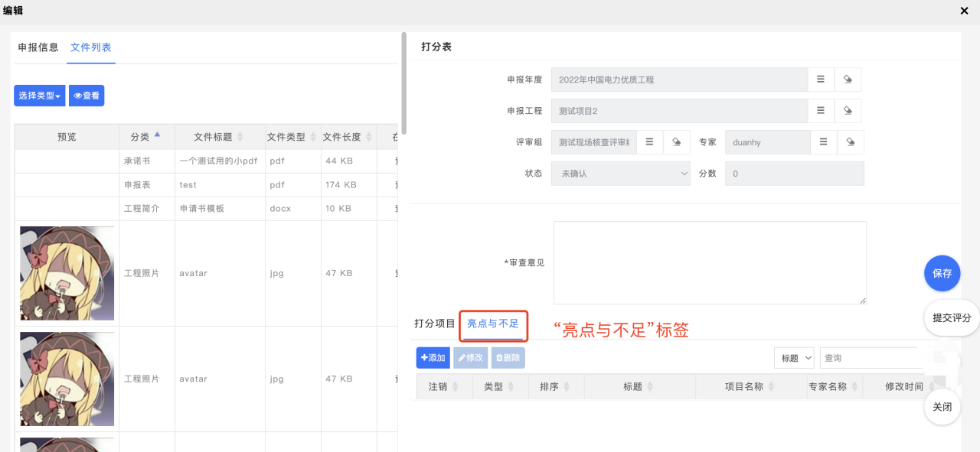Click the 评审组 field 测试现场核查评审组
The width and height of the screenshot is (980, 452).
594,142
